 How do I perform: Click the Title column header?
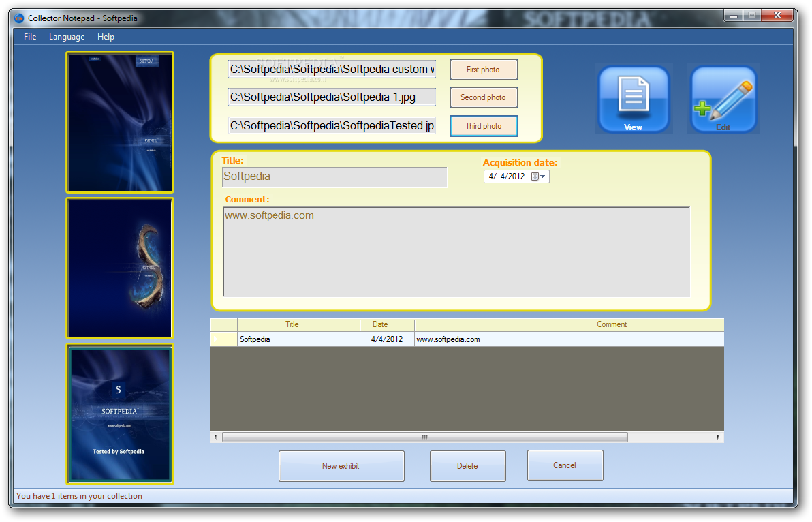[298, 324]
